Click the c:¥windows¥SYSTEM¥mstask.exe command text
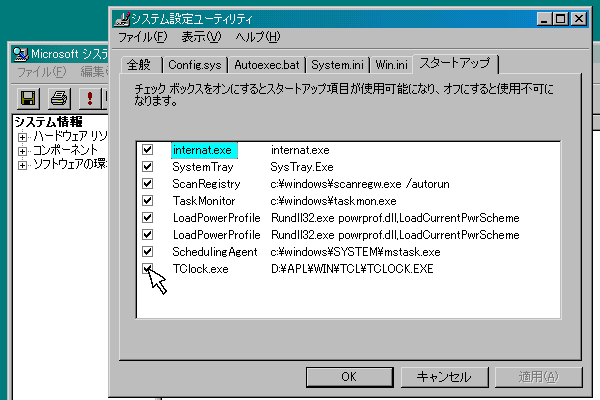Screen dimensions: 600x400 click(x=355, y=252)
